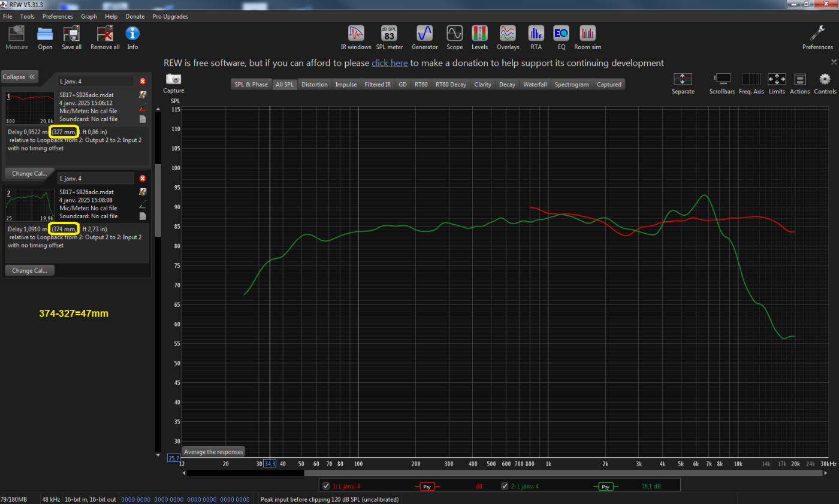Launch the signal Generator
This screenshot has width=839, height=504.
[x=424, y=37]
